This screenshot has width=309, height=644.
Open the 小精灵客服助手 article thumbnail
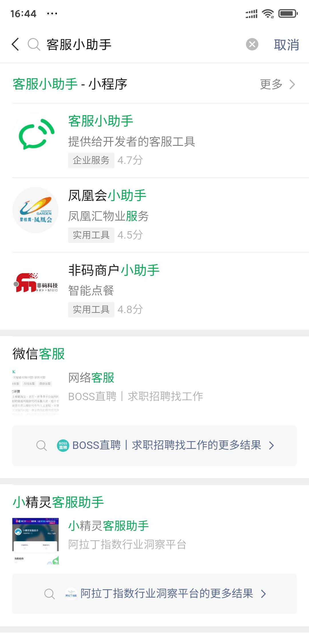click(x=36, y=541)
